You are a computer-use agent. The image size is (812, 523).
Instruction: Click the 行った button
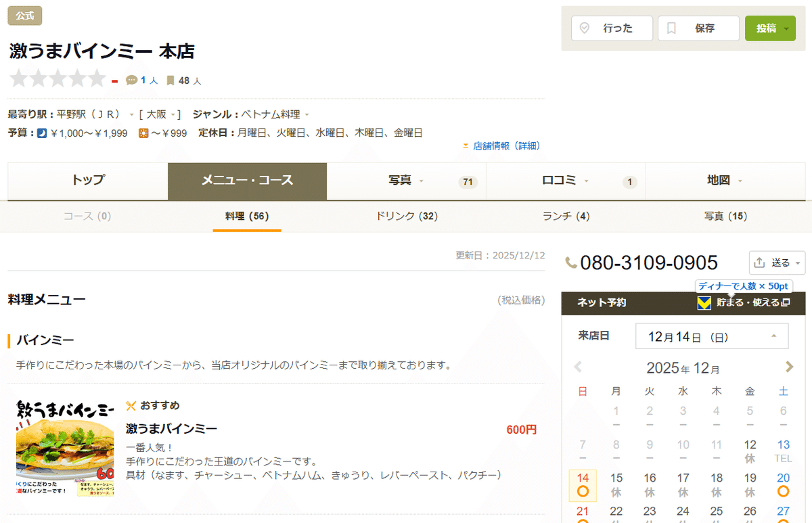coord(612,28)
